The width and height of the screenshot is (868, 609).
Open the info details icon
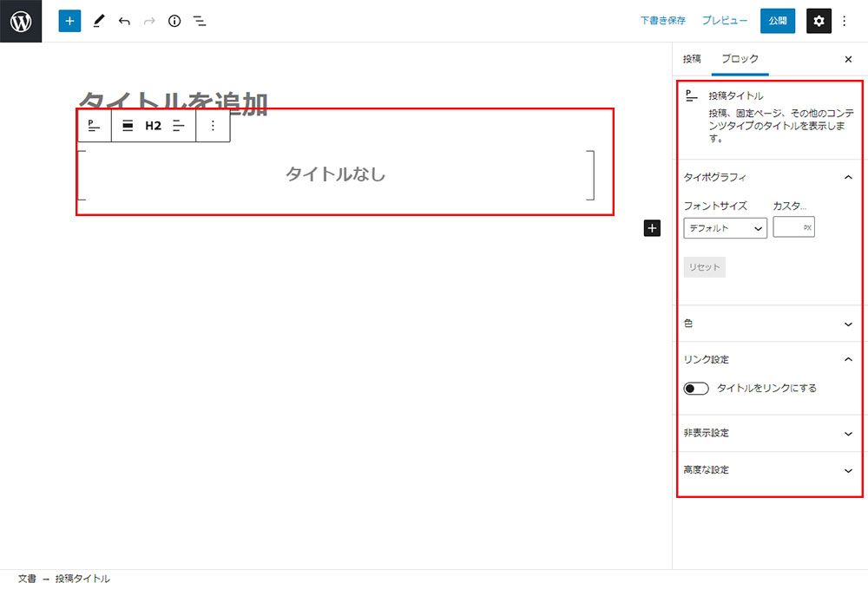coord(174,21)
